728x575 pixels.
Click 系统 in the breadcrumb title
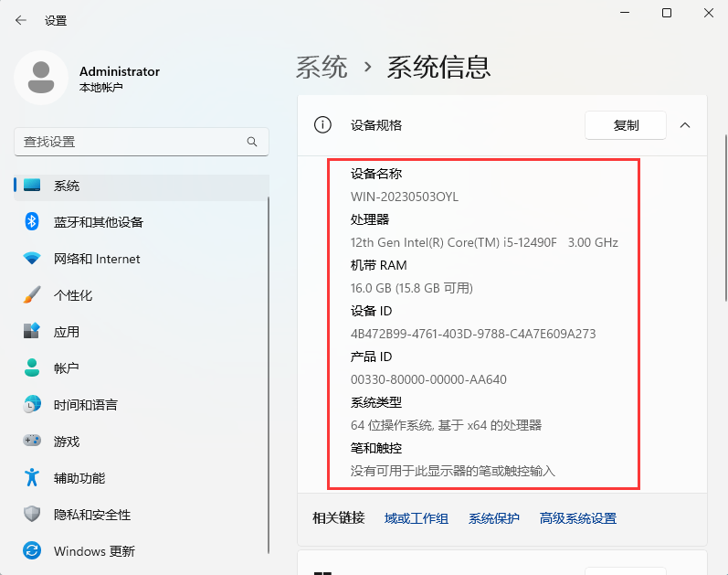322,67
